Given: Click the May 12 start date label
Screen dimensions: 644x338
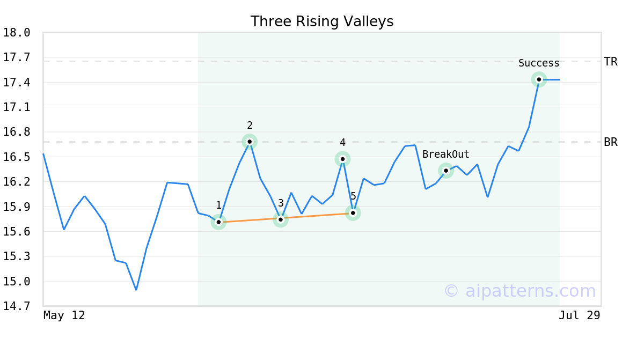Looking at the screenshot, I should (x=64, y=315).
